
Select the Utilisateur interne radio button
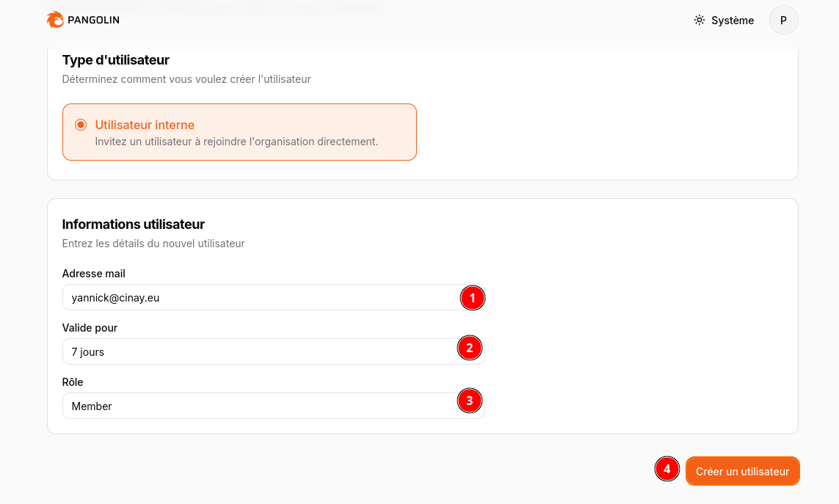click(x=81, y=125)
